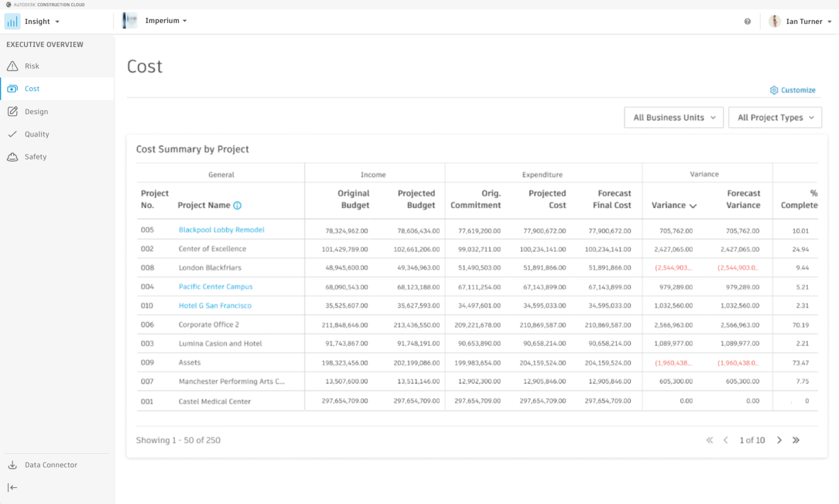Open the Ian Turner user menu
Viewport: 839px width, 504px height.
click(x=809, y=22)
